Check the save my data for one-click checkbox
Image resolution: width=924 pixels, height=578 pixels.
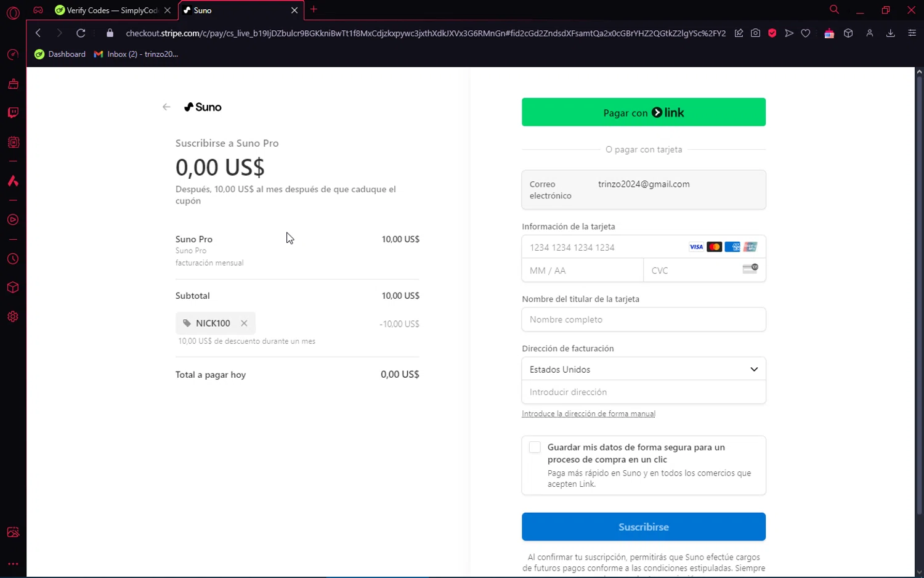click(x=535, y=447)
